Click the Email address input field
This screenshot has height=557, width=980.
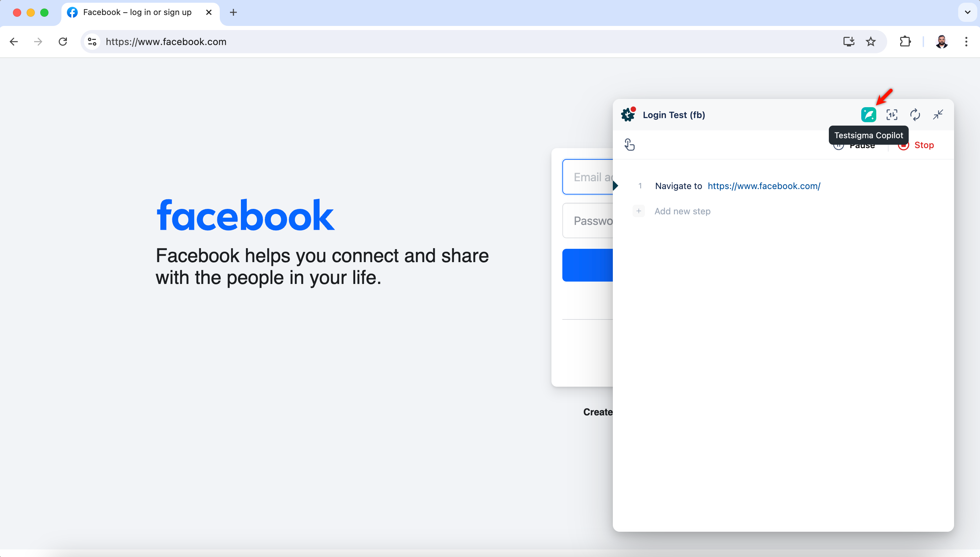point(588,177)
